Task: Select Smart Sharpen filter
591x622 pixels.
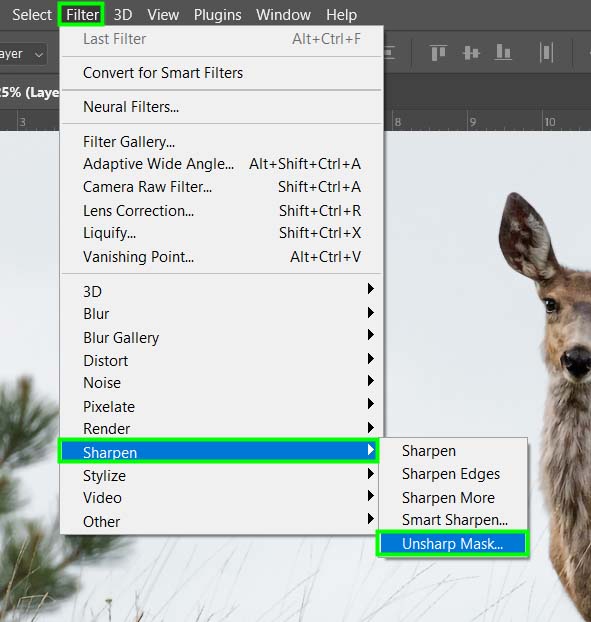Action: (455, 520)
